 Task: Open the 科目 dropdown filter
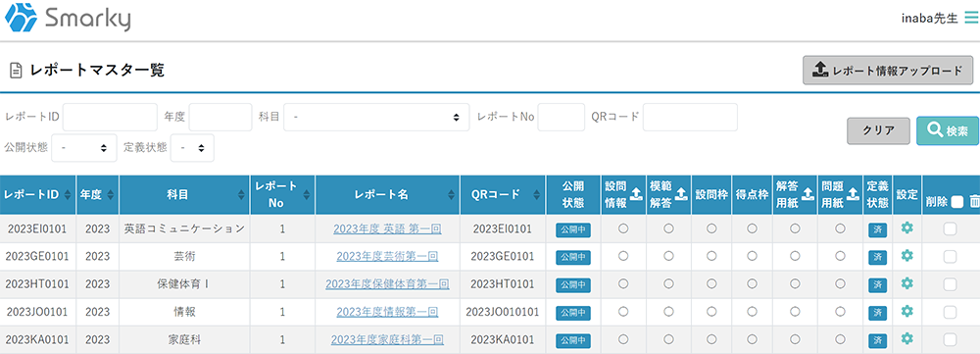coord(376,117)
